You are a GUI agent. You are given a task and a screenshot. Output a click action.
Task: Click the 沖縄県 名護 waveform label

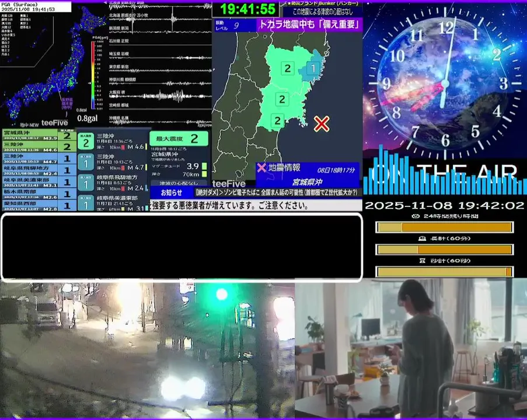pos(118,118)
